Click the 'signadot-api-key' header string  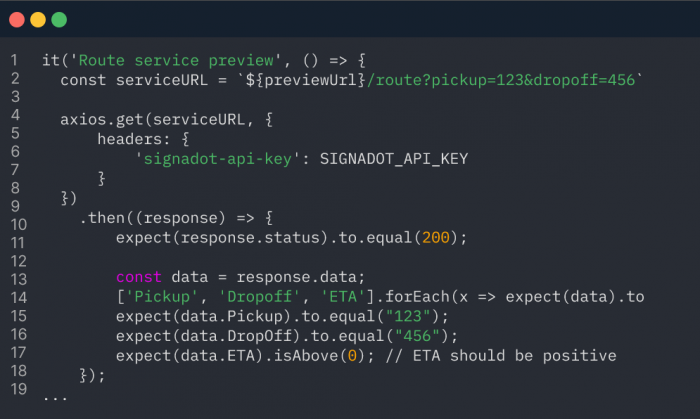coord(217,159)
